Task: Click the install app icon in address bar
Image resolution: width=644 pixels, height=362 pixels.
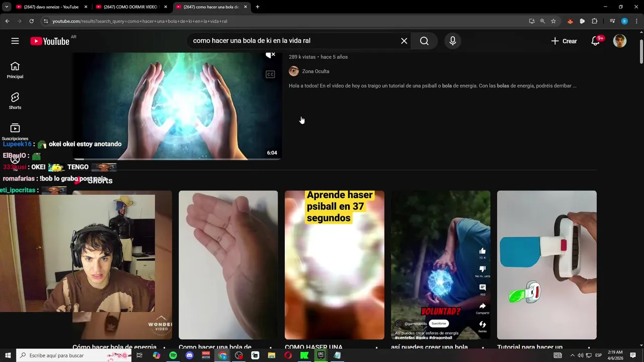Action: [532, 21]
